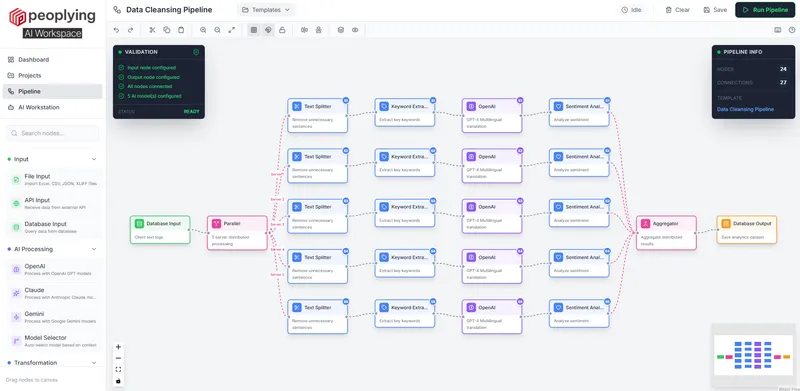Click the Clear button

[x=678, y=10]
